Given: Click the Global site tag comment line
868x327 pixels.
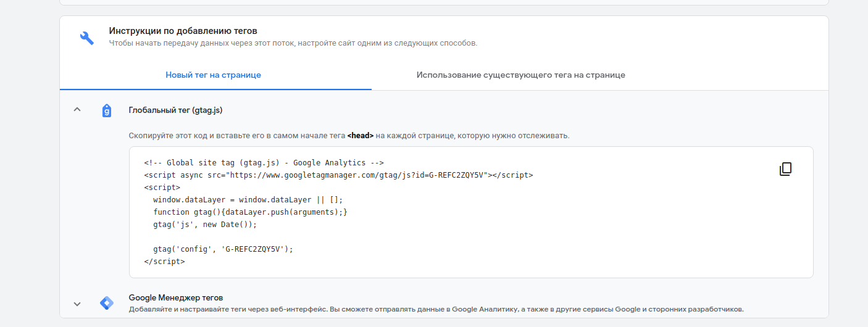Looking at the screenshot, I should tap(264, 163).
